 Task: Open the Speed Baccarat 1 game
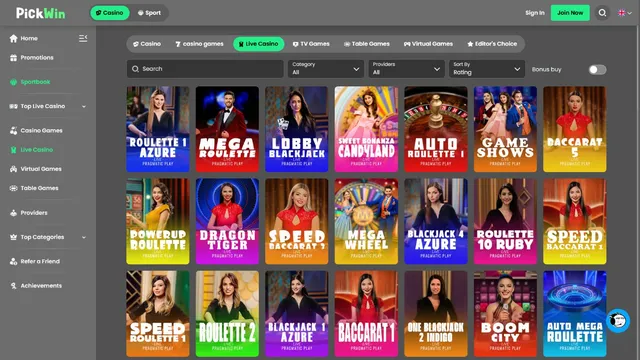pos(575,221)
